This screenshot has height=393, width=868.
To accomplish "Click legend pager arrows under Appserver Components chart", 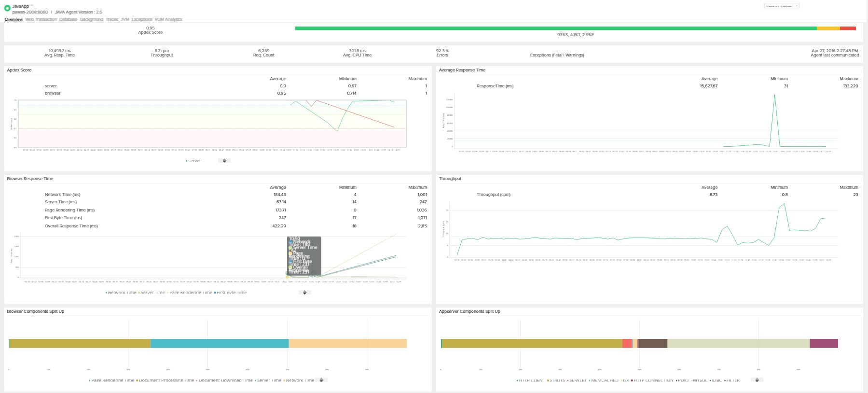I will 757,380.
